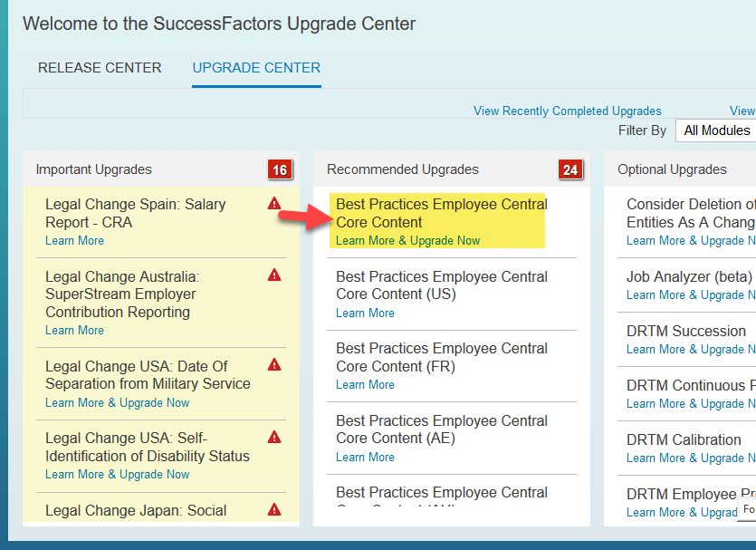Open the All Modules filter dropdown

[x=716, y=130]
